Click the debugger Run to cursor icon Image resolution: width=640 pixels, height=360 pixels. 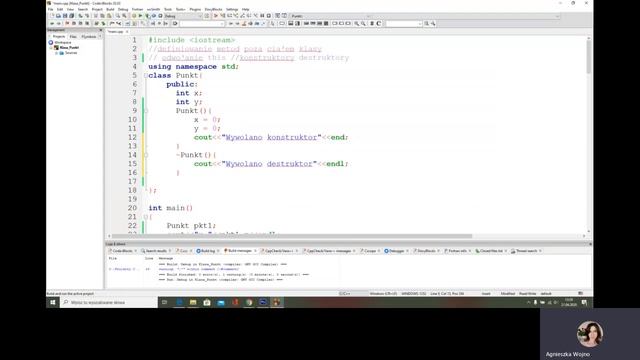[223, 16]
